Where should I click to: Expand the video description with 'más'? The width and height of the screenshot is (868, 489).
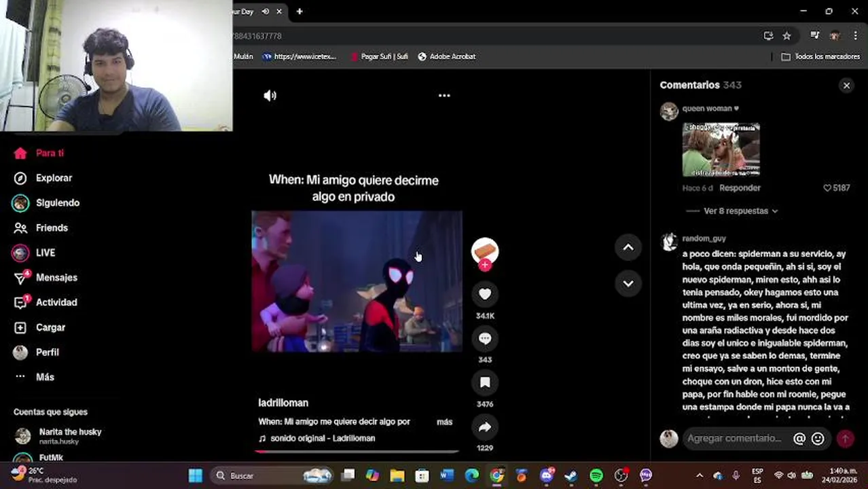[444, 422]
